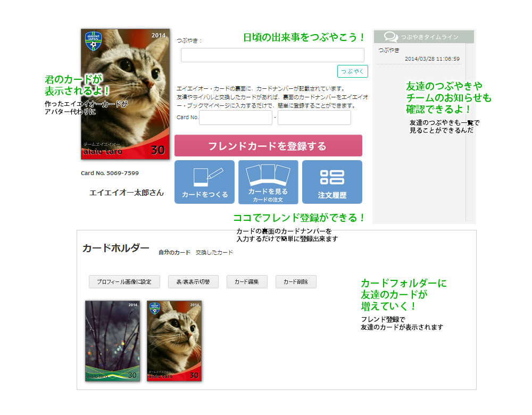This screenshot has width=532, height=415.
Task: Click the team emblem on the large cat card
Action: pyautogui.click(x=93, y=41)
